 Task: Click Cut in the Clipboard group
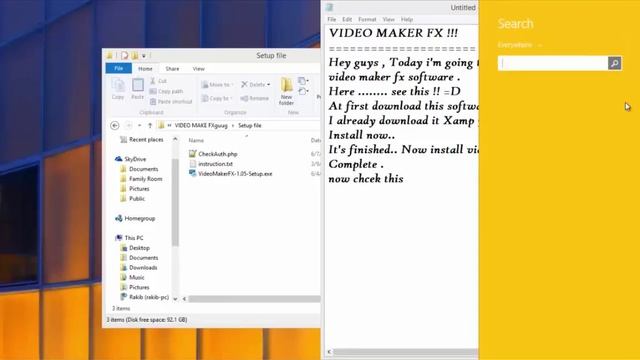tap(158, 81)
